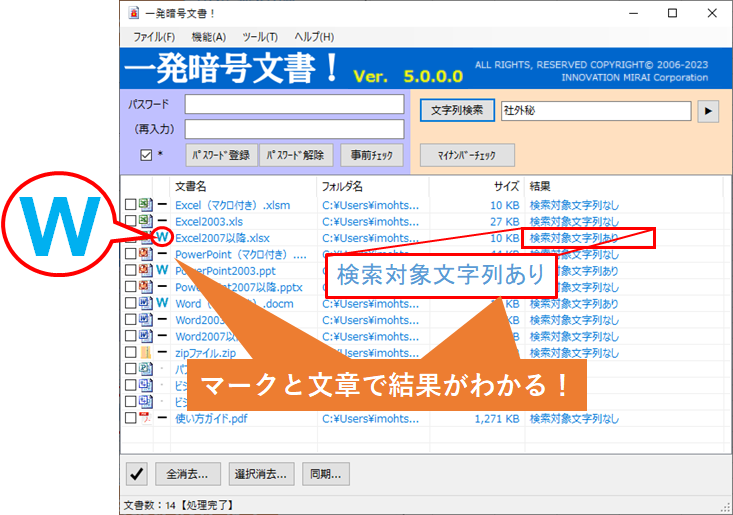Check the box for PowerPoint2007以降.pptx row

[x=130, y=286]
